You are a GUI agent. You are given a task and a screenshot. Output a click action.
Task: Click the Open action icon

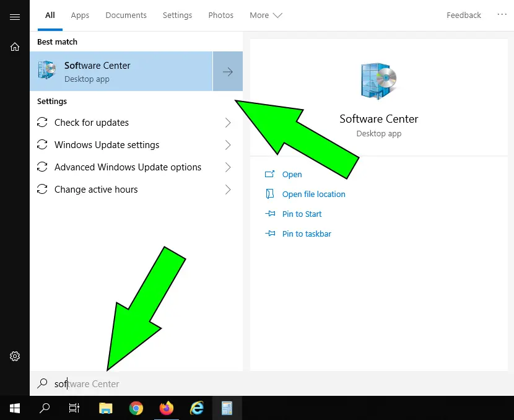(270, 174)
